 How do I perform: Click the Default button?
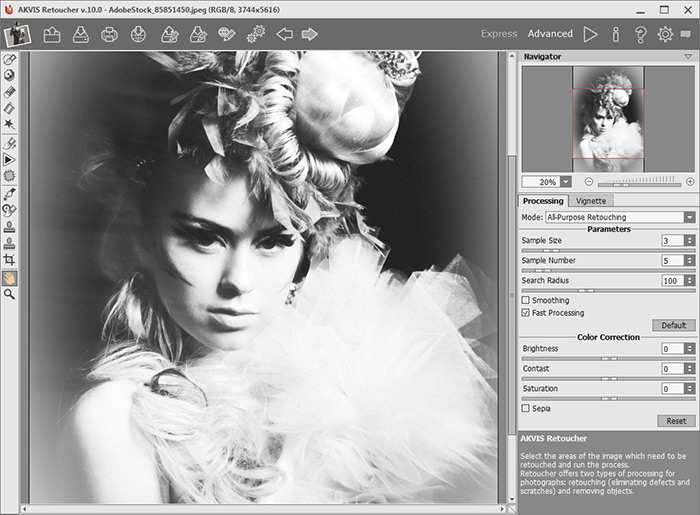tap(673, 325)
